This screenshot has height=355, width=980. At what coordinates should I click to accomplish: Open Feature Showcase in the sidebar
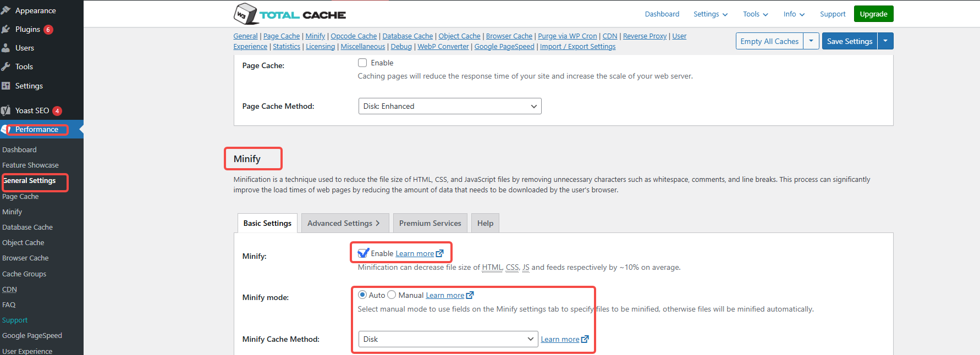30,165
